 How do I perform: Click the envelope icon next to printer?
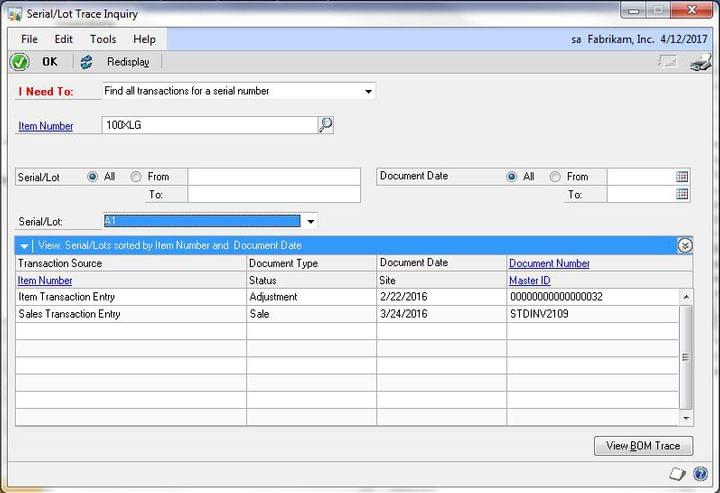tap(667, 62)
